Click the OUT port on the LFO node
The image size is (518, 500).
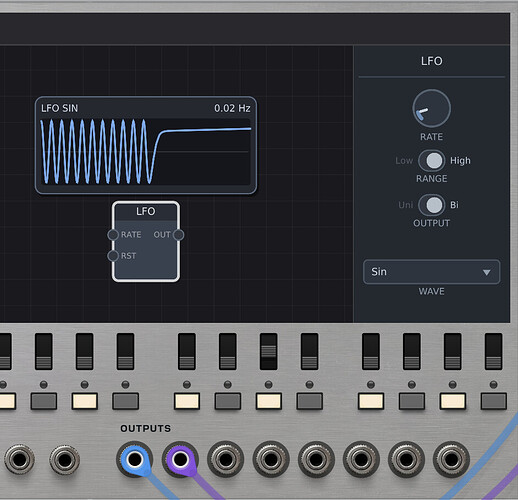[179, 235]
